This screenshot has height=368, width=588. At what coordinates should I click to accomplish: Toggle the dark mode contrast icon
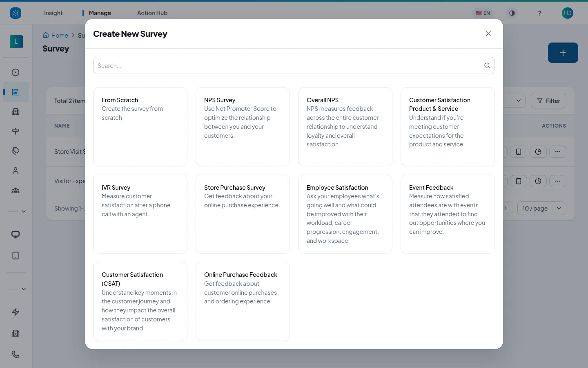[x=512, y=13]
